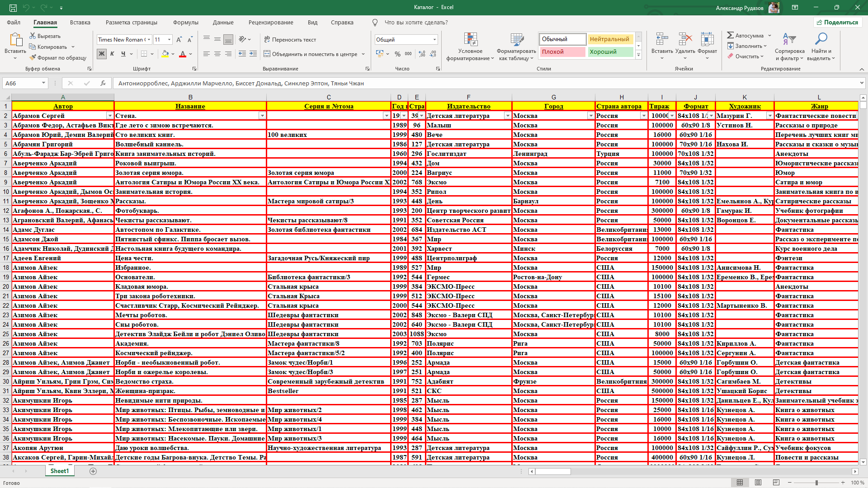Open the font size dropdown showing 11
The image size is (868, 488).
pos(169,40)
